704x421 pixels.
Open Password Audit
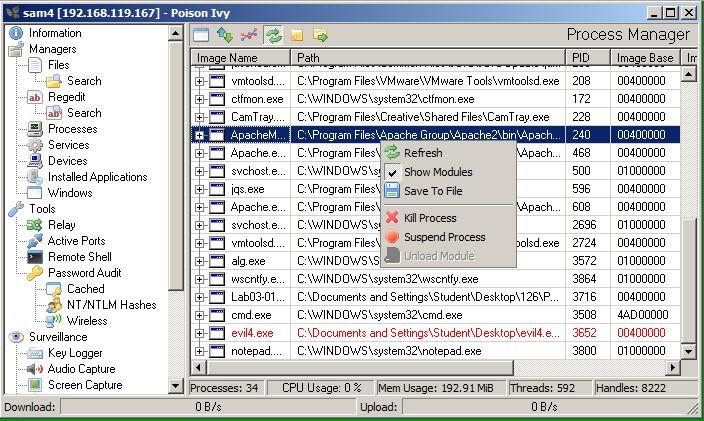tap(84, 273)
